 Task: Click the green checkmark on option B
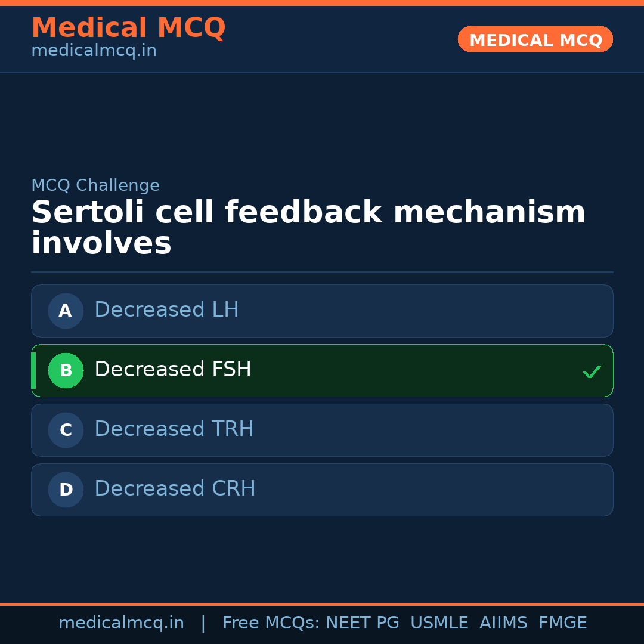(x=592, y=371)
